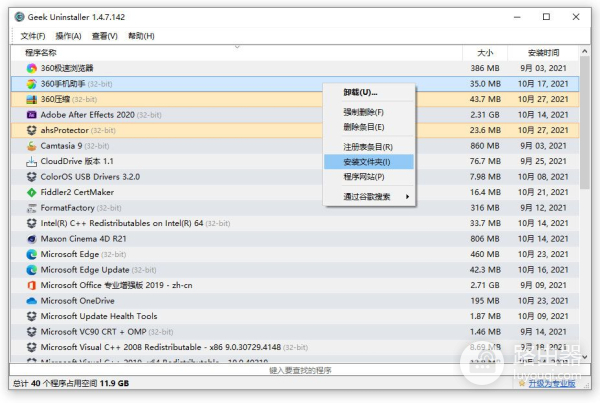Click the Visual C++ 2008 Redistributable icon
The width and height of the screenshot is (600, 403).
click(31, 348)
